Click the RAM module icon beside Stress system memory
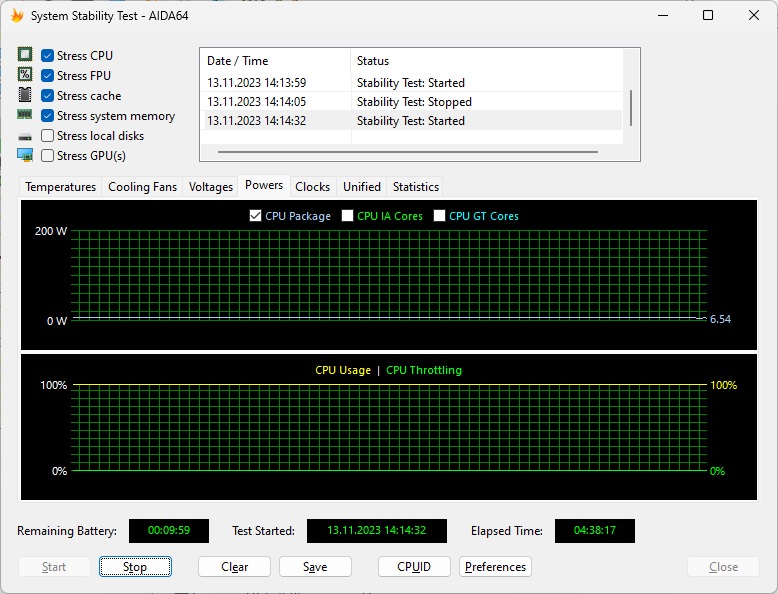This screenshot has width=778, height=594. 25,115
